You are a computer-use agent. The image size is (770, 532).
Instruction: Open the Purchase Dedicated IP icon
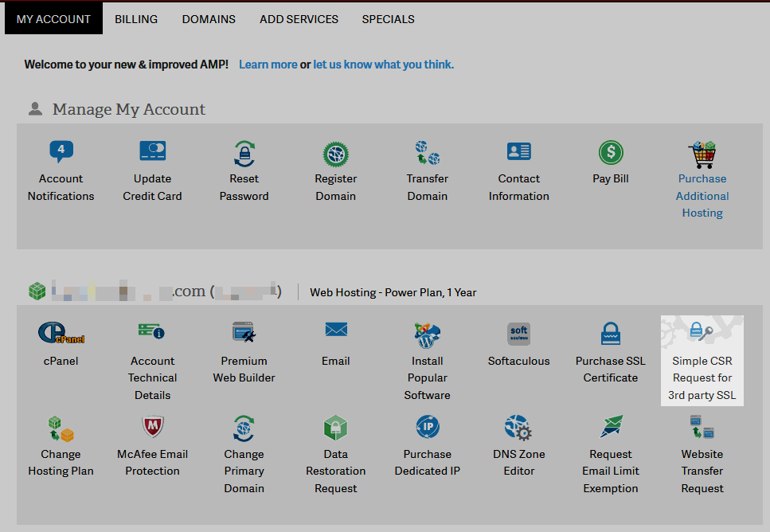[x=427, y=428]
